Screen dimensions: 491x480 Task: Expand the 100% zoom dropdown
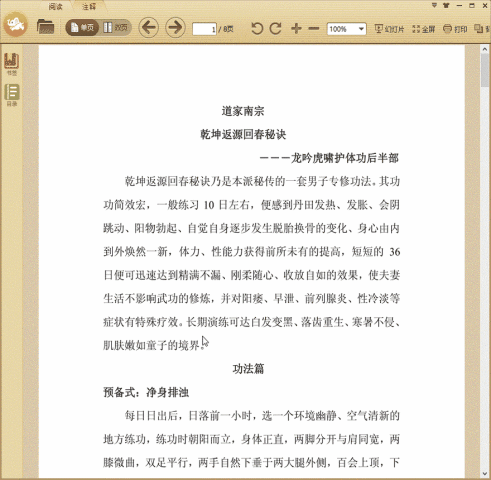tap(361, 29)
